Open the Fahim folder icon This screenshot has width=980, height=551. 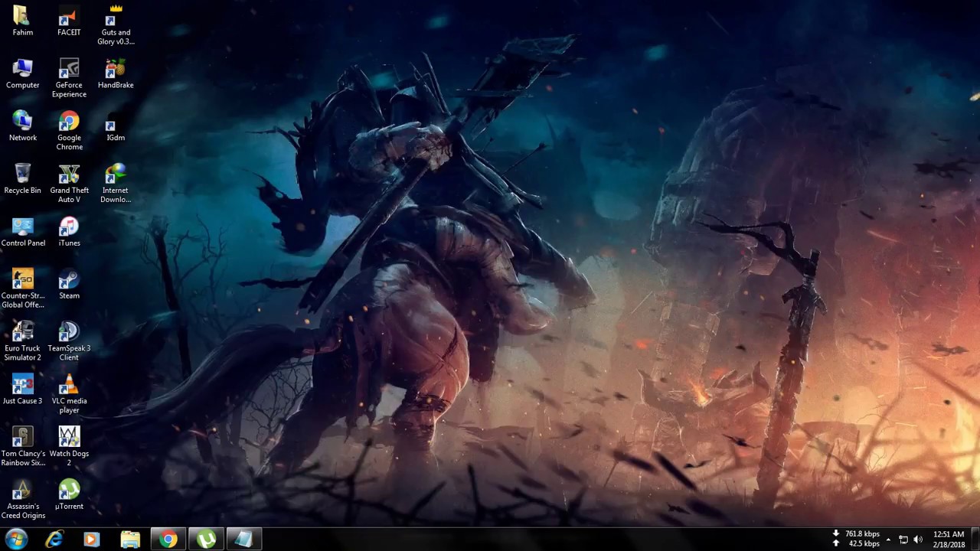22,21
